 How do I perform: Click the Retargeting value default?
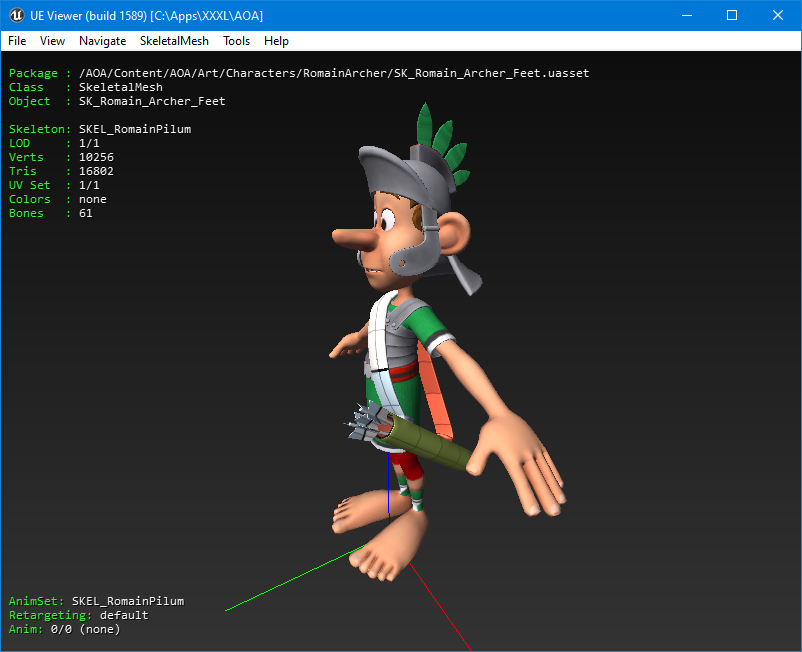124,615
